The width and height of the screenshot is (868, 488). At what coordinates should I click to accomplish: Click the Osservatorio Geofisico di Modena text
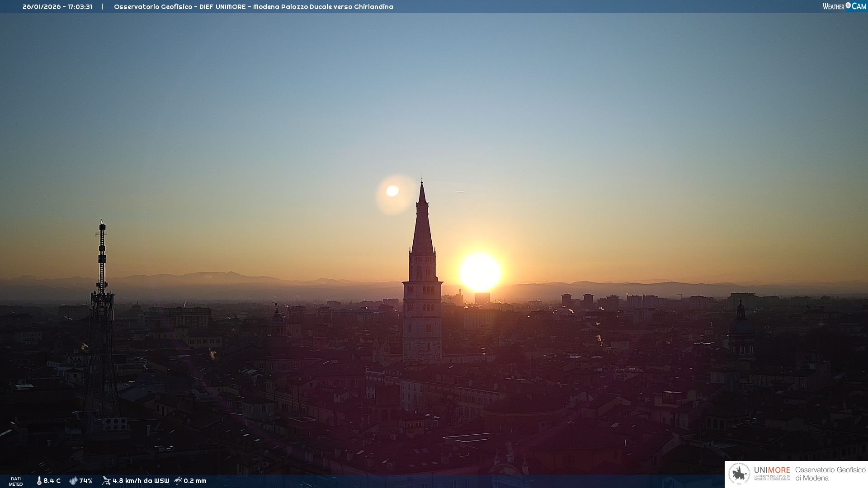830,474
